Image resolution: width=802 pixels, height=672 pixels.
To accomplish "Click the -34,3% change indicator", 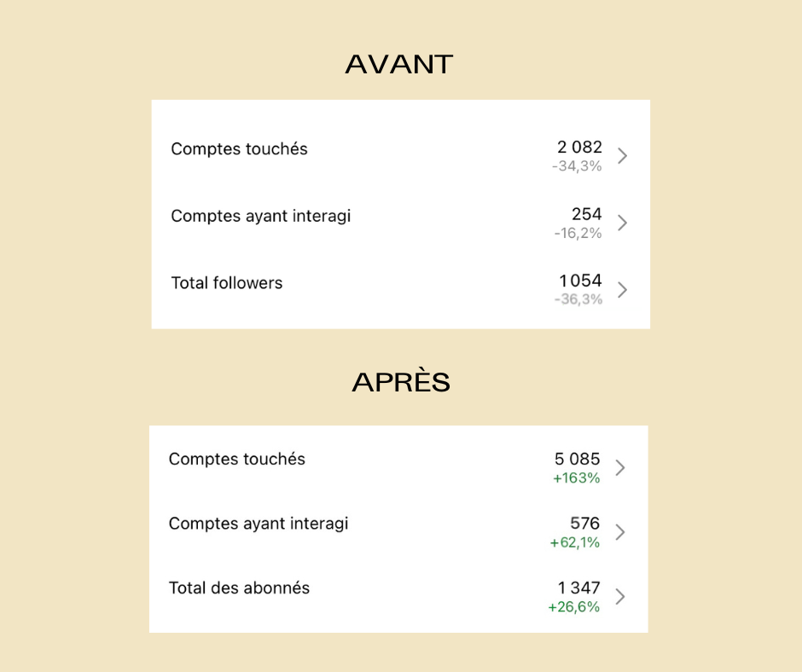I will pyautogui.click(x=577, y=166).
